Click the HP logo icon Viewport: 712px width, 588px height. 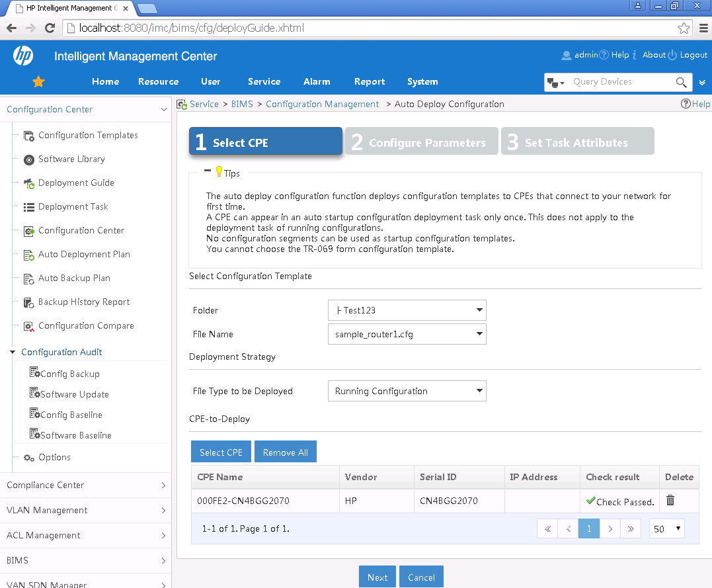coord(23,56)
